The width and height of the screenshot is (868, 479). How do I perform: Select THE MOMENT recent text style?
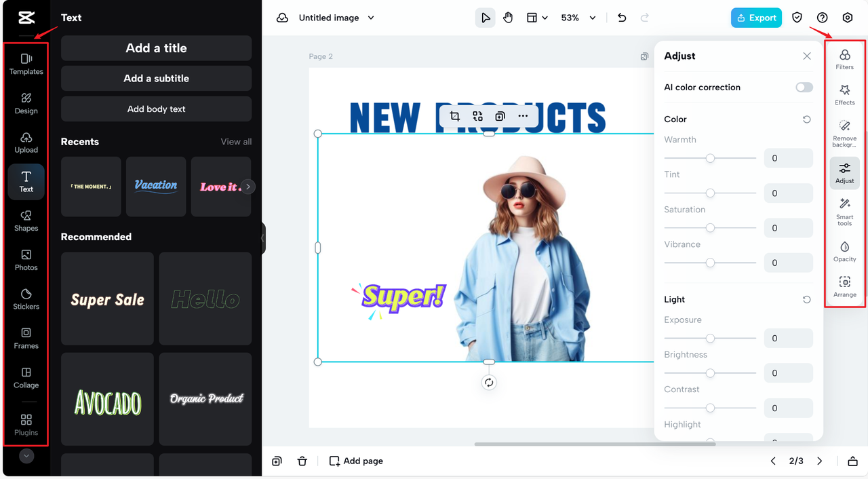91,187
